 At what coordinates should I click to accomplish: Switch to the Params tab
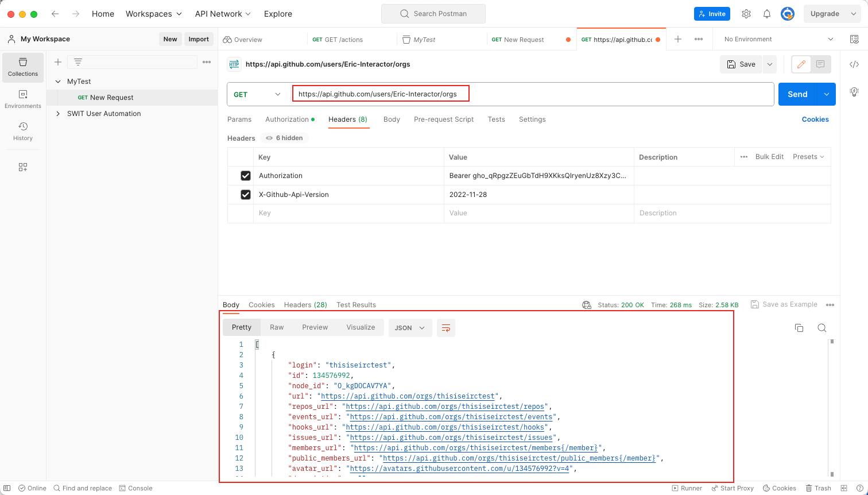point(239,119)
